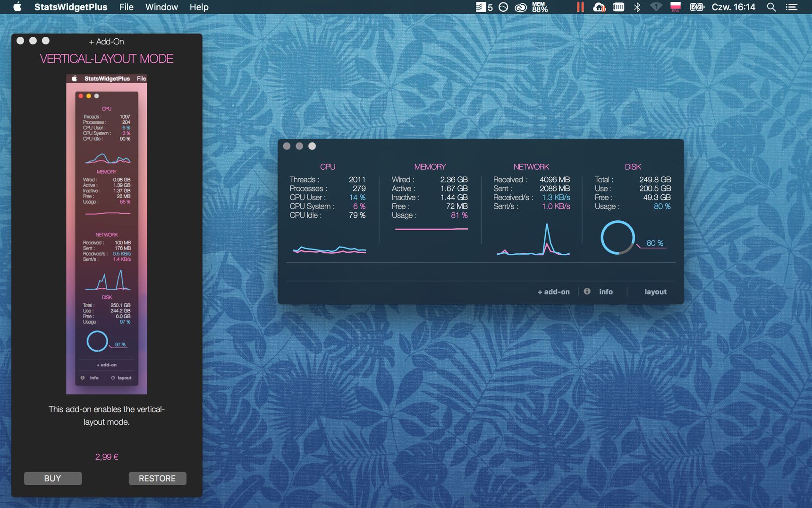Viewport: 812px width, 508px height.
Task: Open Creative Cloud menu bar icon
Action: tap(521, 7)
